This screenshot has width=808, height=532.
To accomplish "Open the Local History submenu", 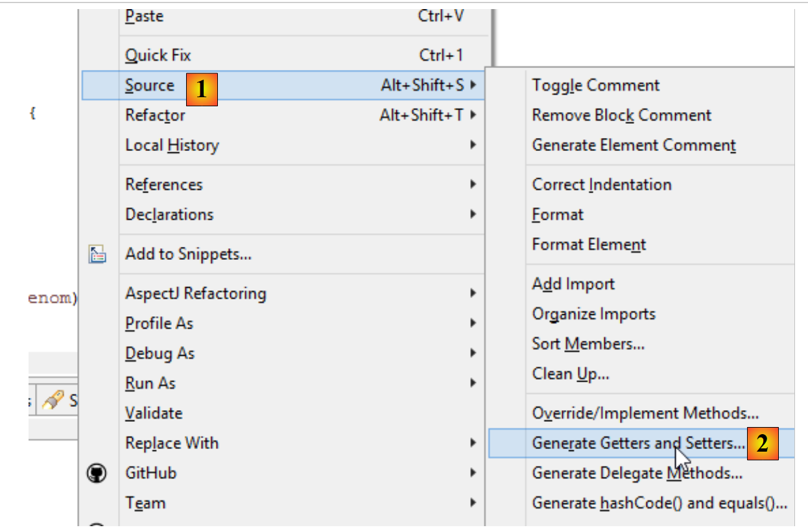I will [x=172, y=145].
